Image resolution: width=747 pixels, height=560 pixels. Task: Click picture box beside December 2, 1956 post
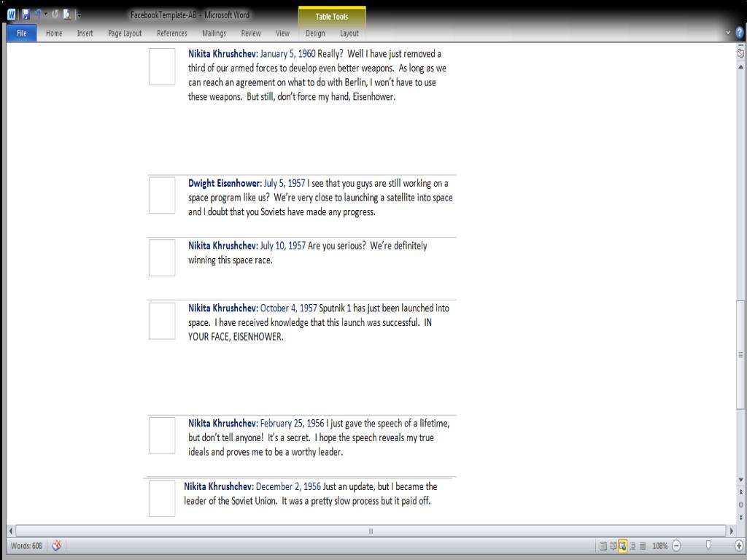tap(162, 498)
